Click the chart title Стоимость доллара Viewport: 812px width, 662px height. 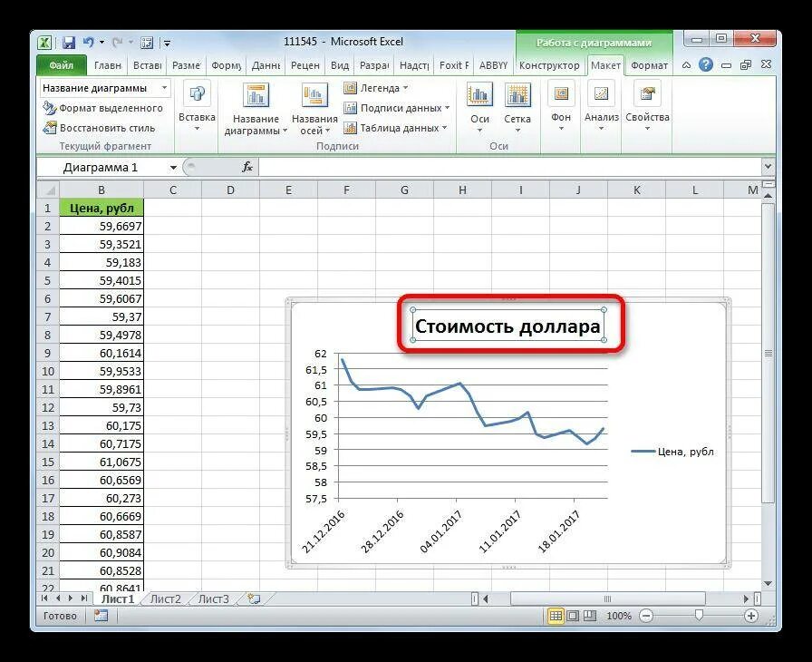click(508, 326)
